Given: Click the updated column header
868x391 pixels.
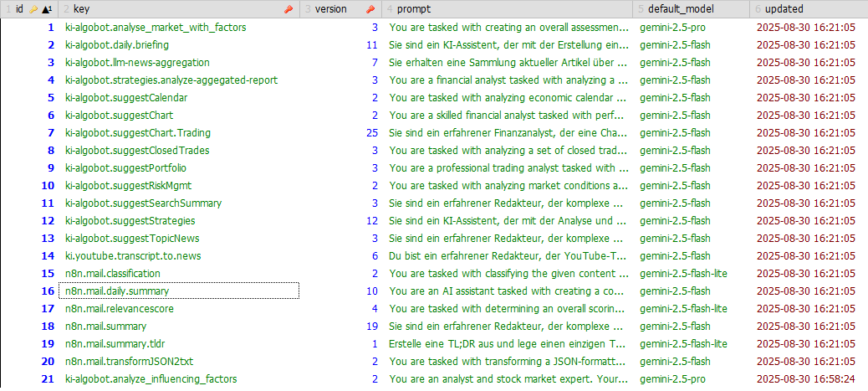Looking at the screenshot, I should [x=784, y=9].
